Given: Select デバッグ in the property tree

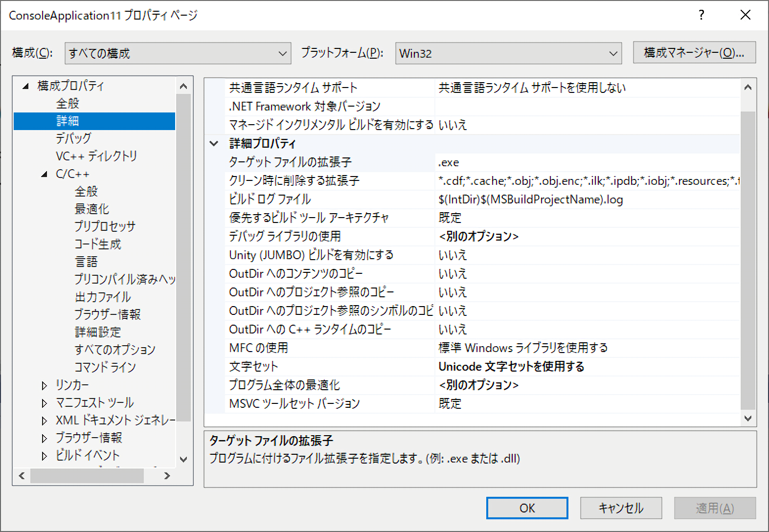Looking at the screenshot, I should pyautogui.click(x=73, y=138).
